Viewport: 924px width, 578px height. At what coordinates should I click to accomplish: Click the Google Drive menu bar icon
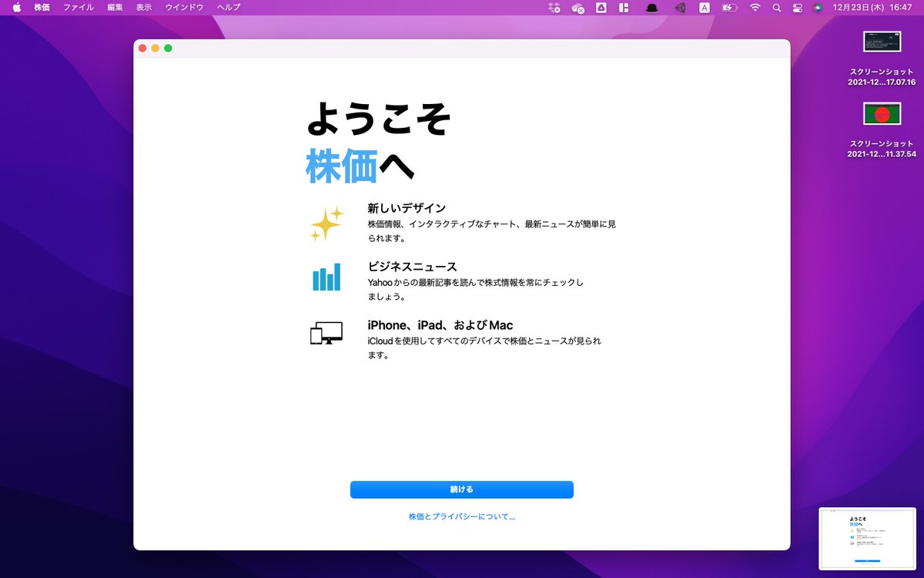(x=603, y=7)
